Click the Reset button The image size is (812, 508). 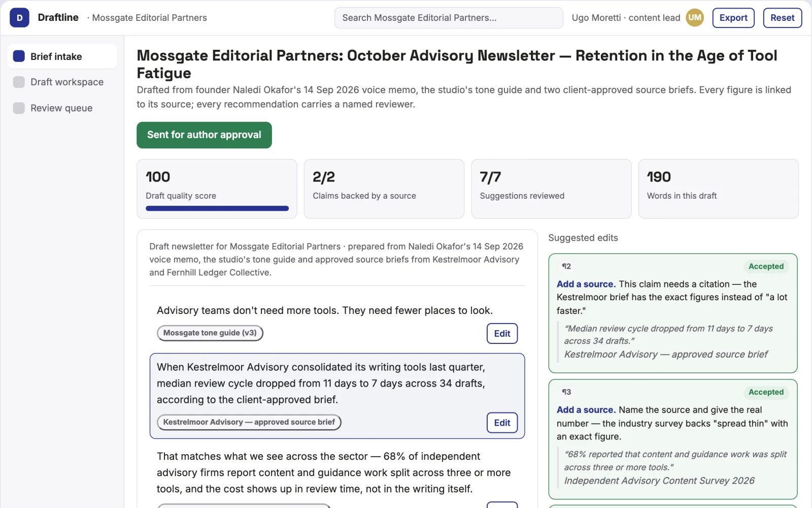[x=782, y=18]
